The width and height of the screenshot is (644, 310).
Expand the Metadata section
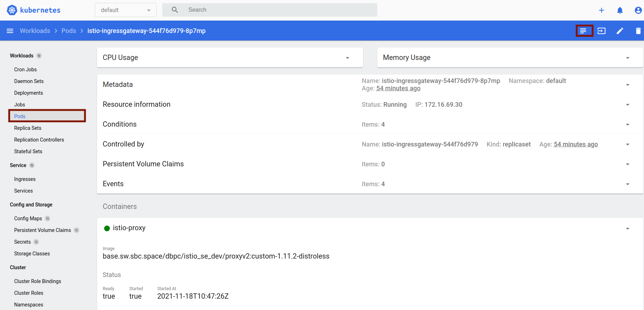tap(627, 85)
